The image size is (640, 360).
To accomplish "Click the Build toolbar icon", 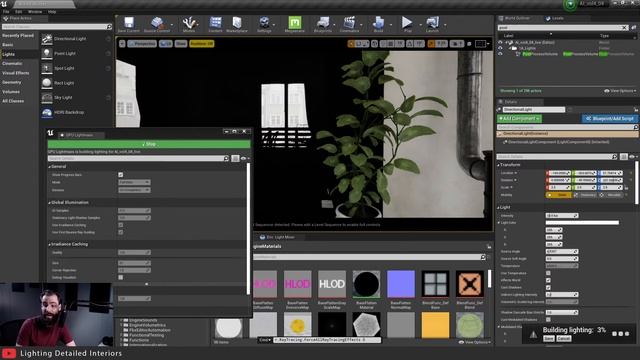I will pos(378,24).
